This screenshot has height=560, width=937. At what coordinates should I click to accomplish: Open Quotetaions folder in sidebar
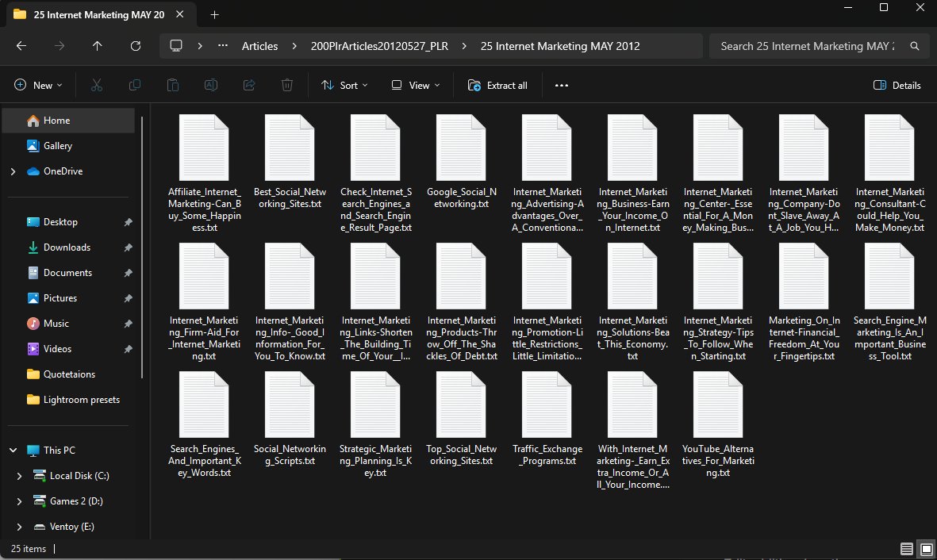pyautogui.click(x=69, y=374)
